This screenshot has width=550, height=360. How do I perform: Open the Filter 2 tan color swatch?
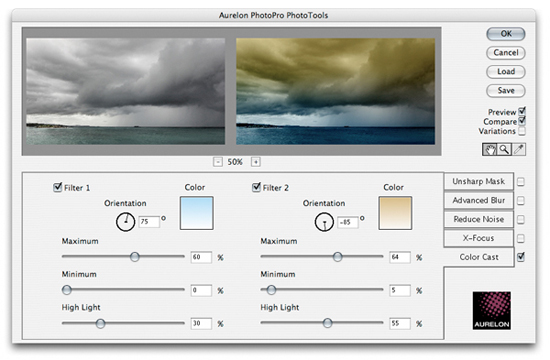395,213
